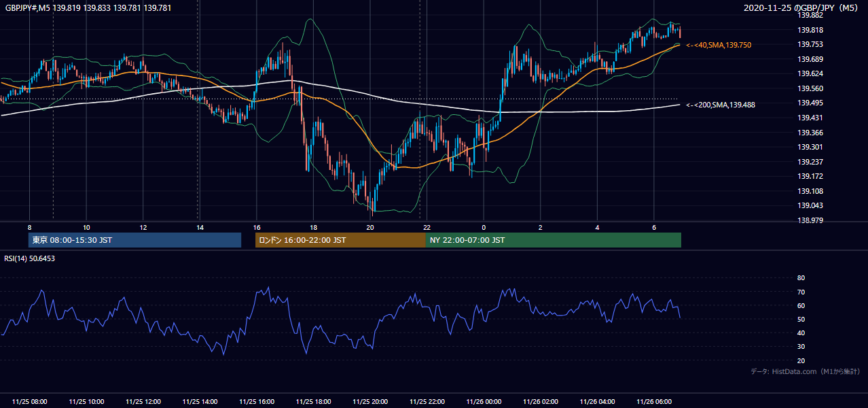The width and height of the screenshot is (868, 408).
Task: Click the date label 11/25 16:00
Action: point(256,402)
